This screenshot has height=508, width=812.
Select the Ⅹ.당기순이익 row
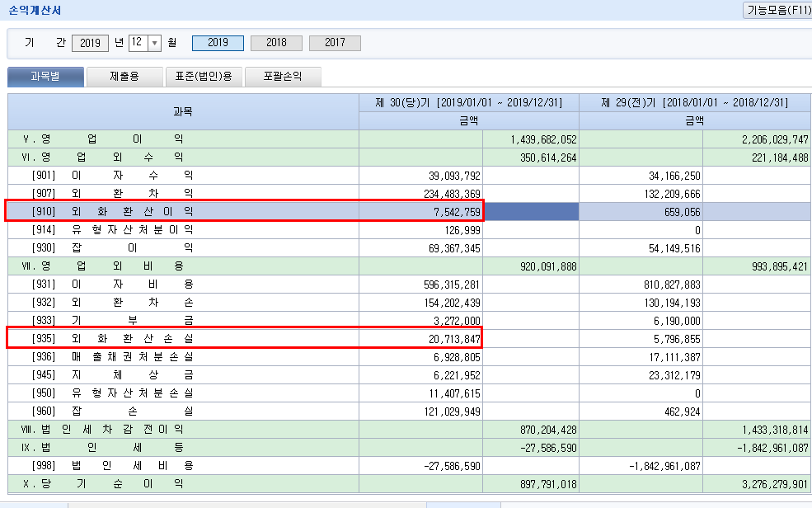coord(409,483)
